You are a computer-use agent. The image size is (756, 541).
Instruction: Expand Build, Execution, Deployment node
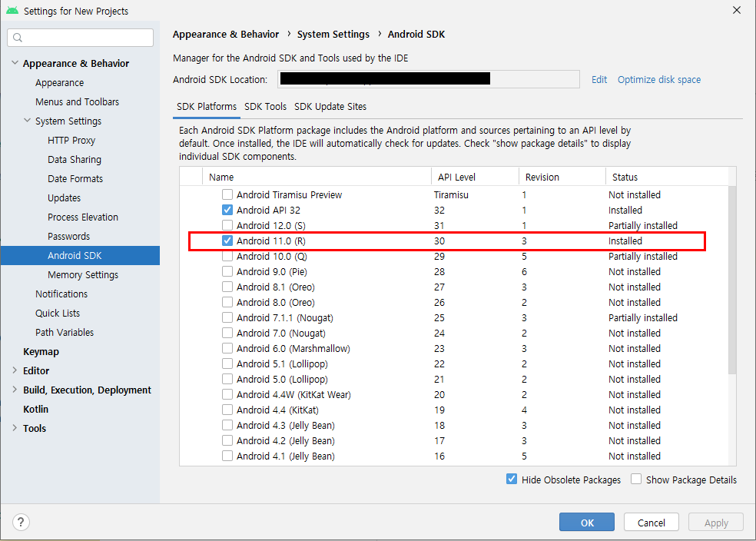point(15,390)
